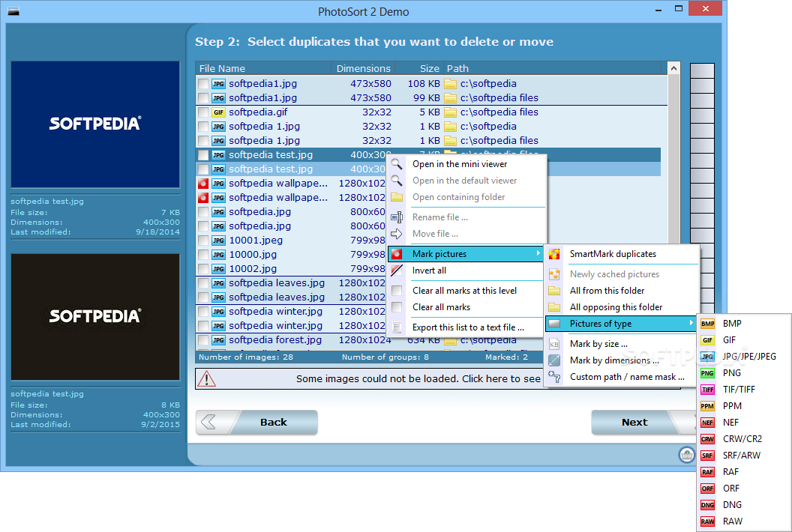Screen dimensions: 792x532
Task: Click the magnifier icon for mini viewer
Action: coord(397,164)
